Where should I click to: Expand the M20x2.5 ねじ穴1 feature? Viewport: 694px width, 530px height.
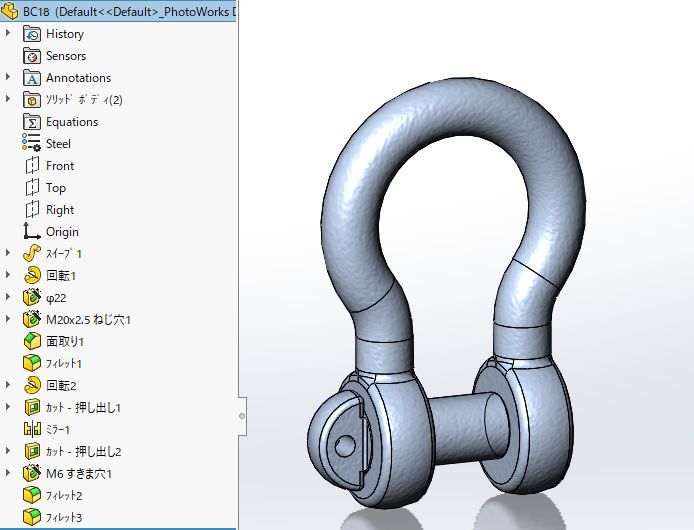[x=8, y=318]
